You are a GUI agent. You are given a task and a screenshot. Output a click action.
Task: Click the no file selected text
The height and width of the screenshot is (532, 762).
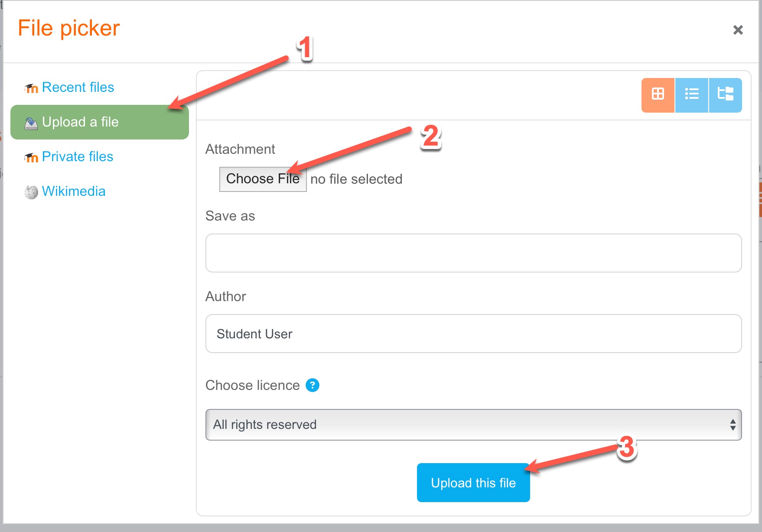[x=356, y=179]
